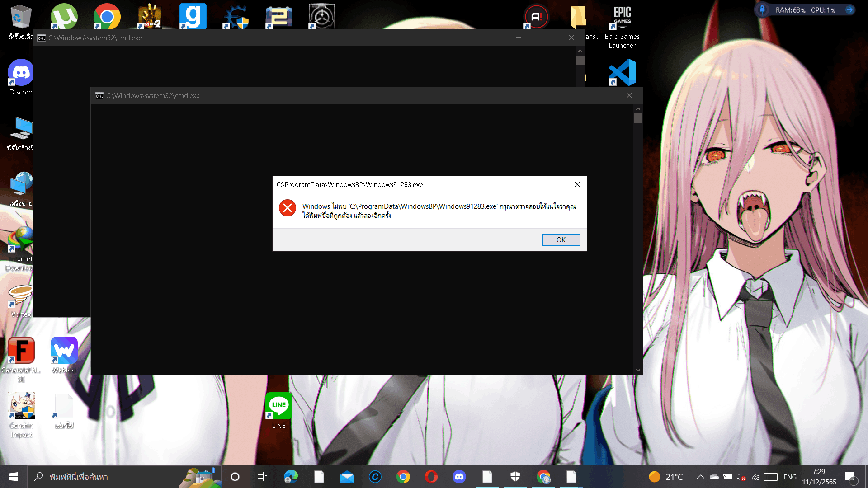This screenshot has height=488, width=868.
Task: Open Google Chrome desktop shortcut
Action: pyautogui.click(x=107, y=16)
